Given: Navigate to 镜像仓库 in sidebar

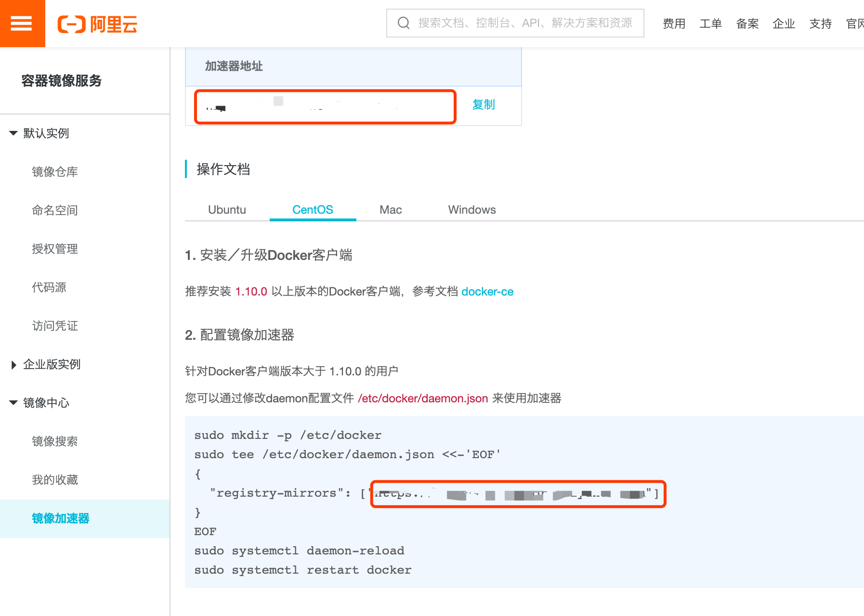Looking at the screenshot, I should [x=54, y=172].
